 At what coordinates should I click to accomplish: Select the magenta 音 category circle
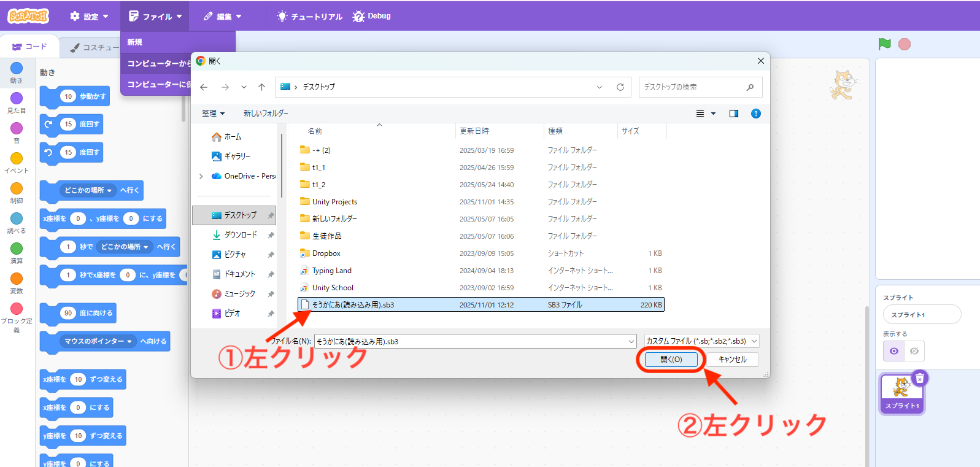tap(17, 128)
